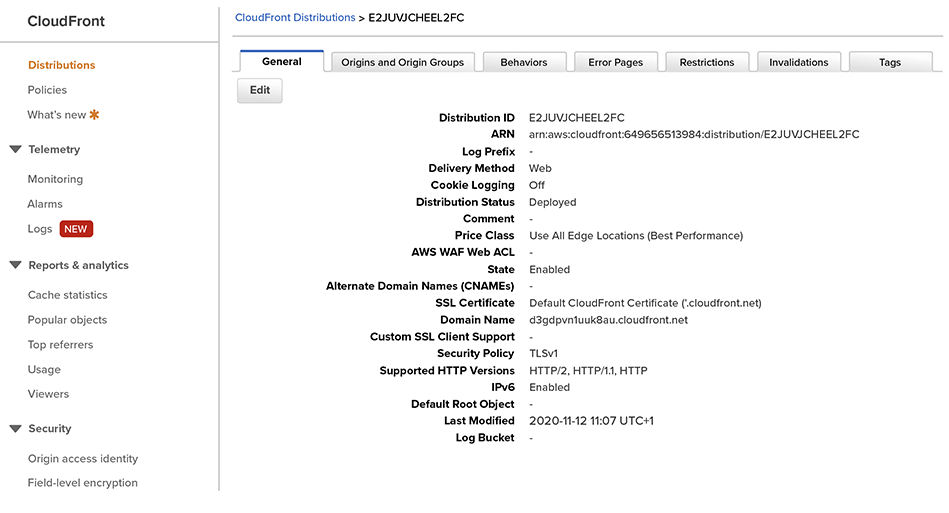Click the CloudFront sidebar title
949x513 pixels.
[66, 21]
